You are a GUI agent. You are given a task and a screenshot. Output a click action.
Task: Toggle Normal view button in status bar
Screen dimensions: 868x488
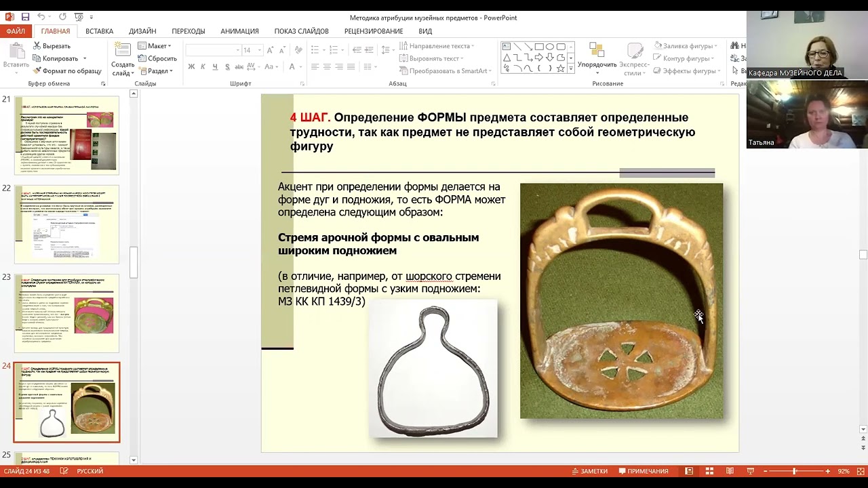coord(688,471)
